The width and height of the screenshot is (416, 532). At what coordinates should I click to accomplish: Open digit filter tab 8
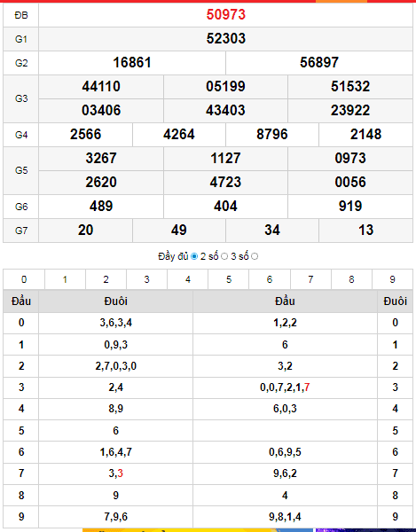click(x=351, y=279)
